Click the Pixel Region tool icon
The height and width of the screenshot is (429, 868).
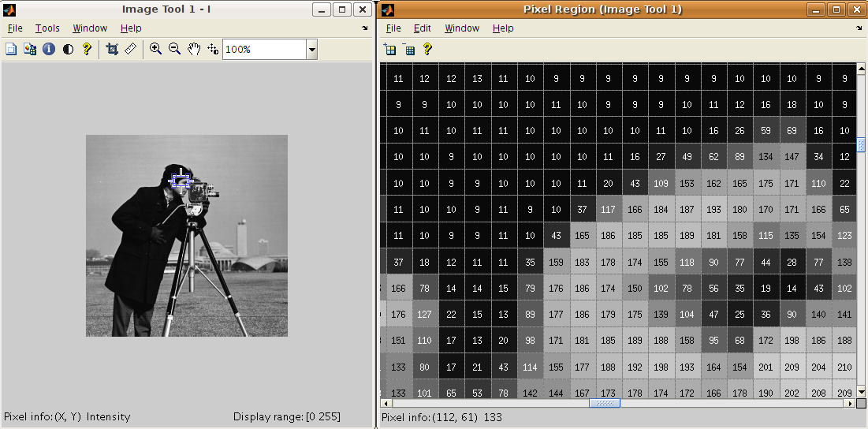click(x=30, y=49)
